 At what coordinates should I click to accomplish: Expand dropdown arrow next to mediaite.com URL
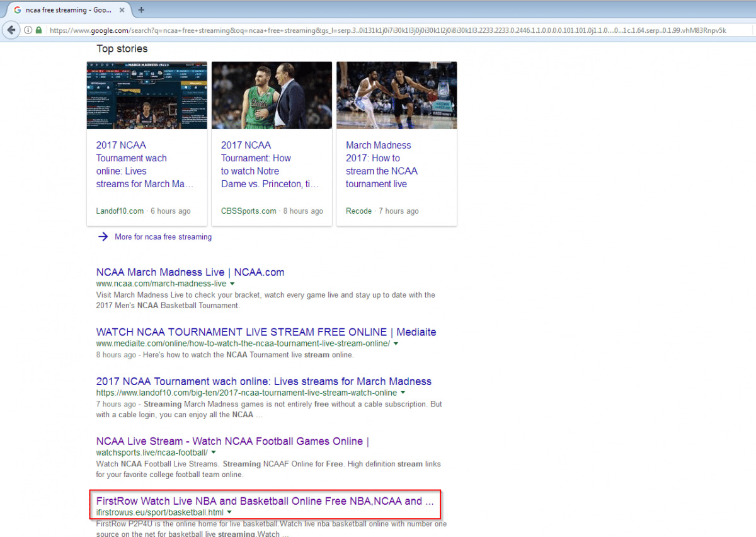click(x=396, y=344)
